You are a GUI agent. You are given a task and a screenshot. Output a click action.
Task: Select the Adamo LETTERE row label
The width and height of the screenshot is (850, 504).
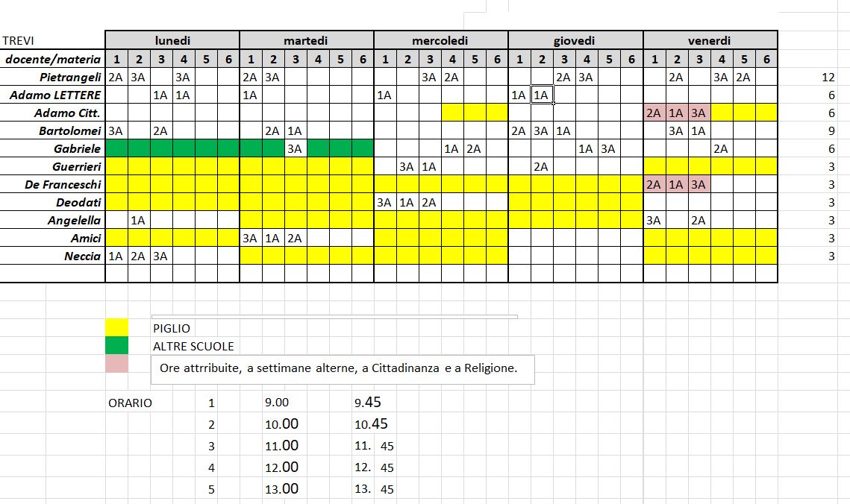coord(56,95)
